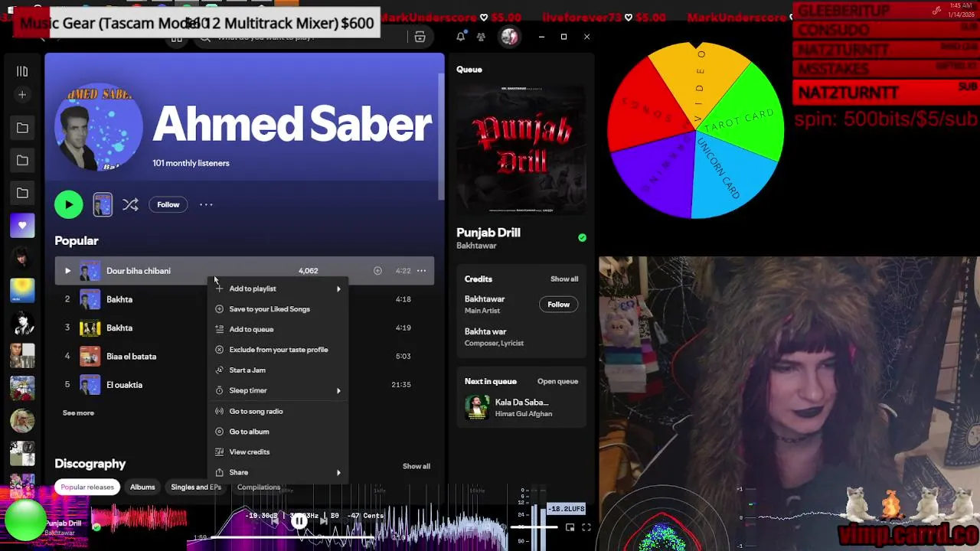The image size is (980, 551).
Task: Toggle shuffle for Ahmed Saber
Action: click(130, 204)
